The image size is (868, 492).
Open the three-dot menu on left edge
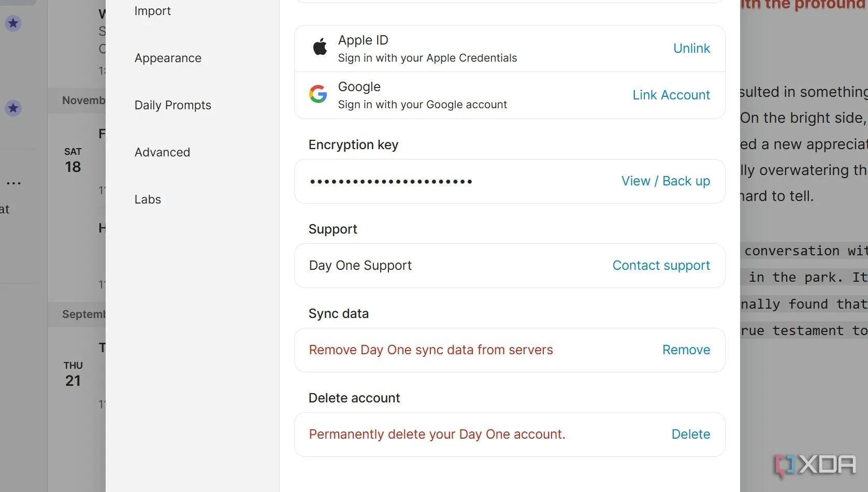[x=13, y=183]
